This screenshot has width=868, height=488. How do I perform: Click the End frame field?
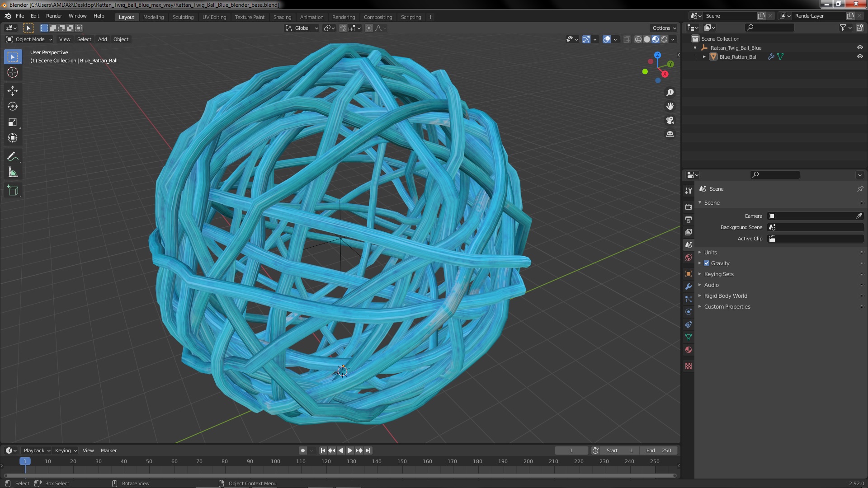coord(659,450)
